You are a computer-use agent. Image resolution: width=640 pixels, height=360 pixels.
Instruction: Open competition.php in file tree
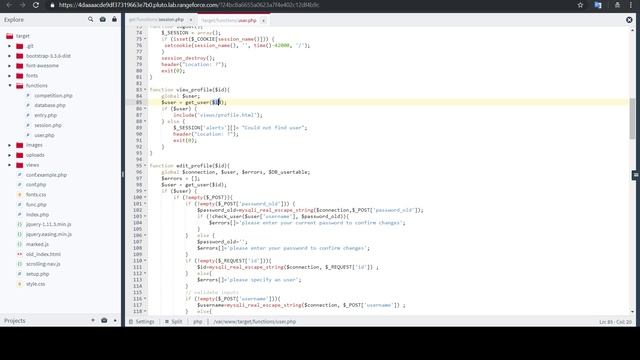point(53,95)
